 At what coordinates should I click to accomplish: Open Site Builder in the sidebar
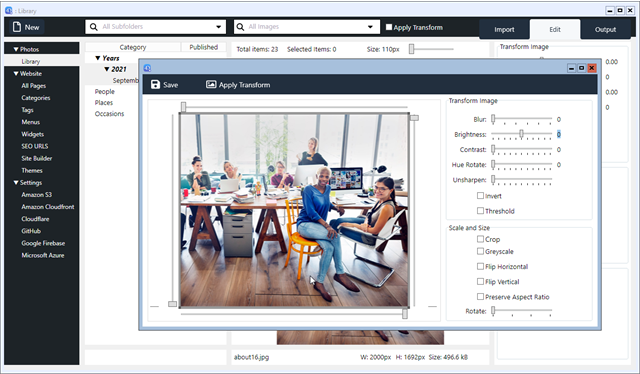(x=37, y=158)
